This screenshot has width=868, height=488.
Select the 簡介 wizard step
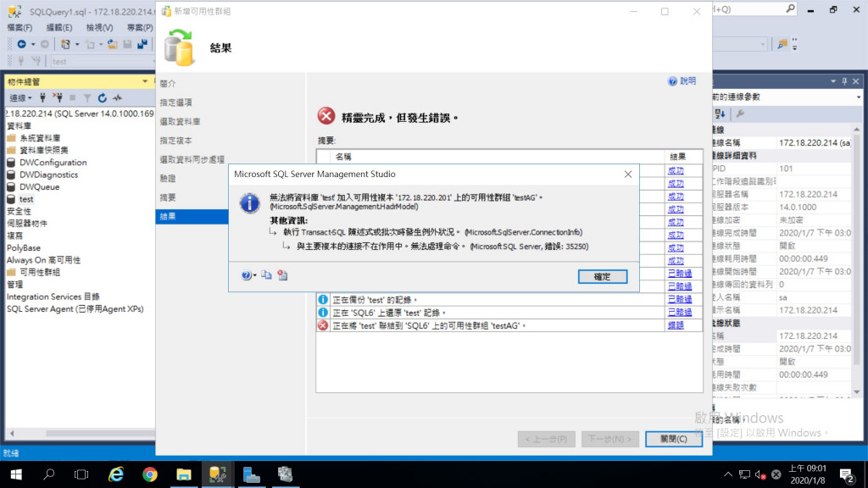coord(168,84)
